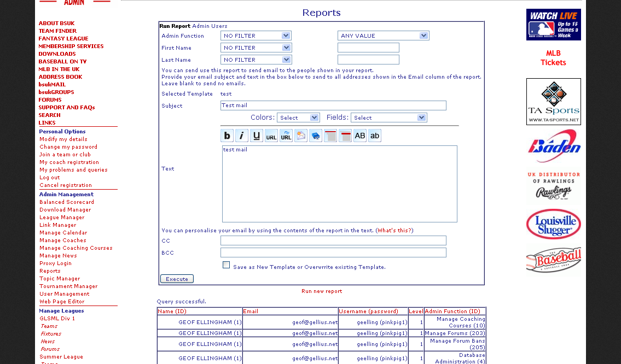Viewport: 621px width, 364px height.
Task: Open the Colors select dropdown
Action: tap(298, 118)
